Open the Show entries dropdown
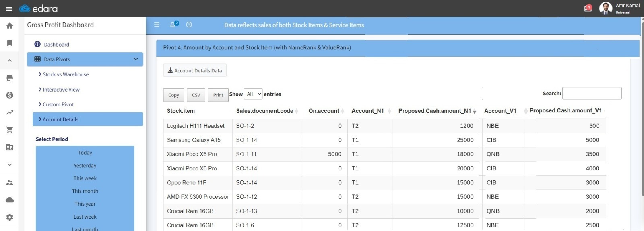 pyautogui.click(x=253, y=94)
